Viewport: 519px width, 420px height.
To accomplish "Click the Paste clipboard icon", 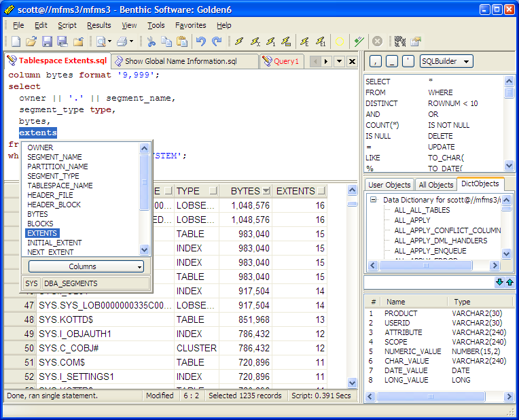I will [182, 42].
